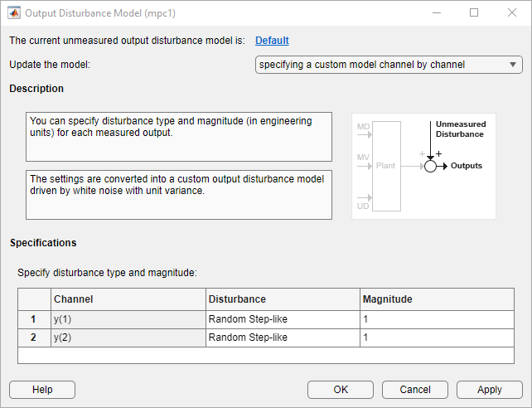Select the Disturbance cell for y(1)
This screenshot has width=532, height=408.
(282, 319)
